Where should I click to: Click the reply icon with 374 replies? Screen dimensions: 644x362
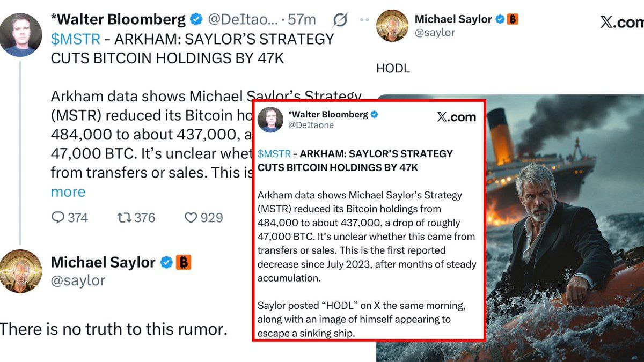coord(58,218)
